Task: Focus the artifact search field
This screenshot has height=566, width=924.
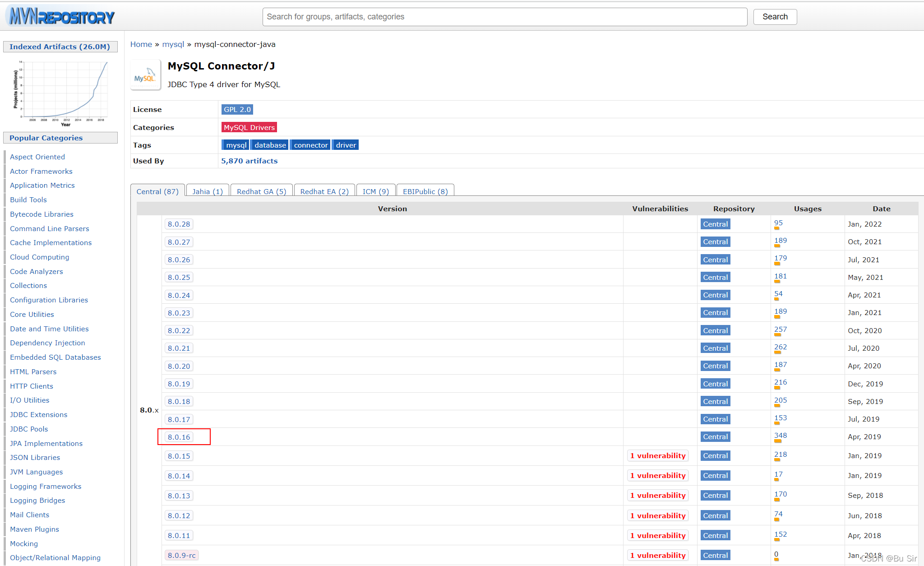Action: point(505,17)
